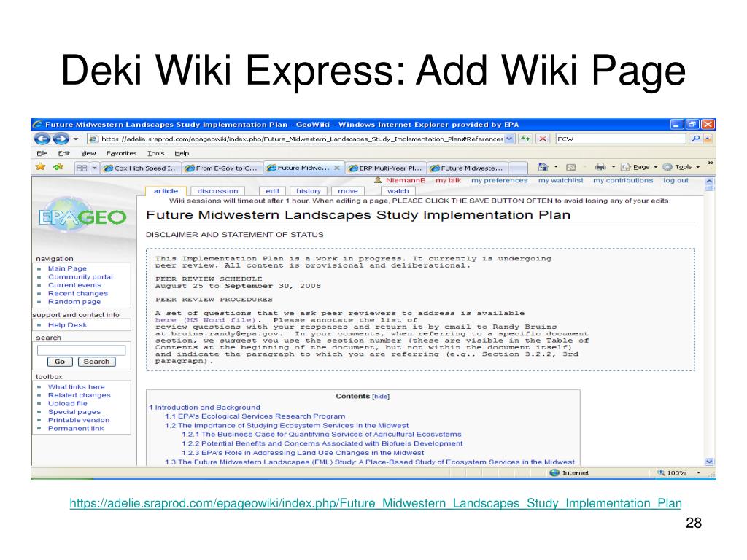Click the browser address bar URL

(301, 139)
